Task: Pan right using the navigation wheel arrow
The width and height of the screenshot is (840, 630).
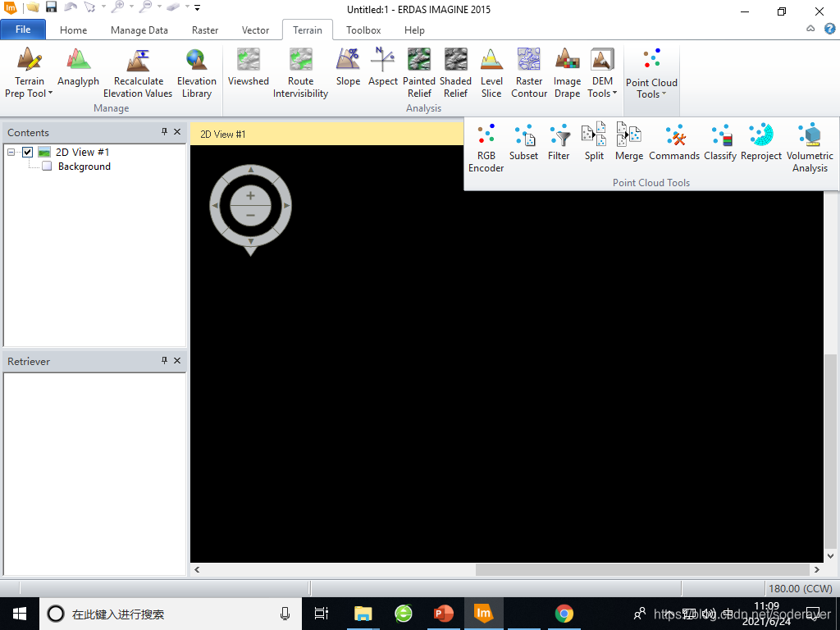Action: [286, 205]
